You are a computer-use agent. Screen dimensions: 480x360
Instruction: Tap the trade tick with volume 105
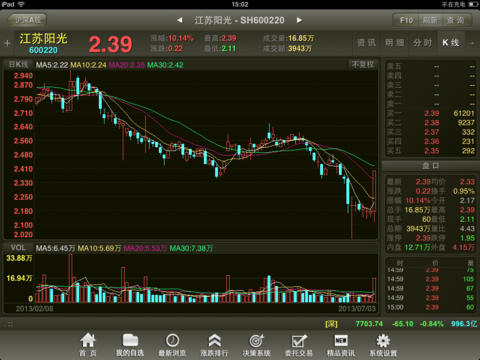(x=431, y=279)
